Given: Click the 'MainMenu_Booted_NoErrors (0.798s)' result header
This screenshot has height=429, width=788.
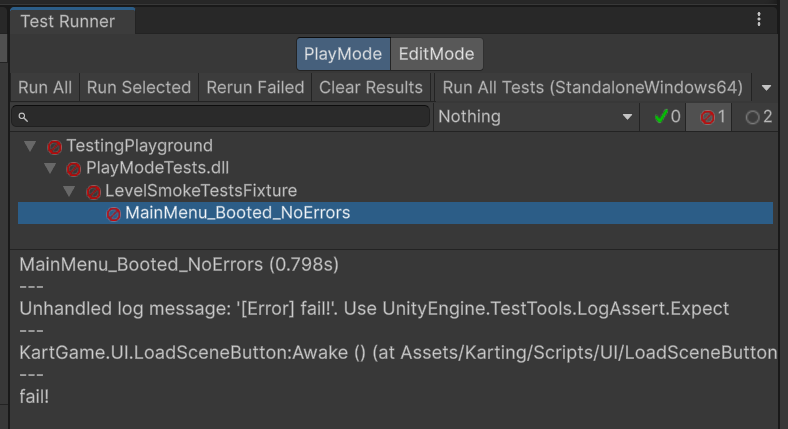Looking at the screenshot, I should pos(179,264).
